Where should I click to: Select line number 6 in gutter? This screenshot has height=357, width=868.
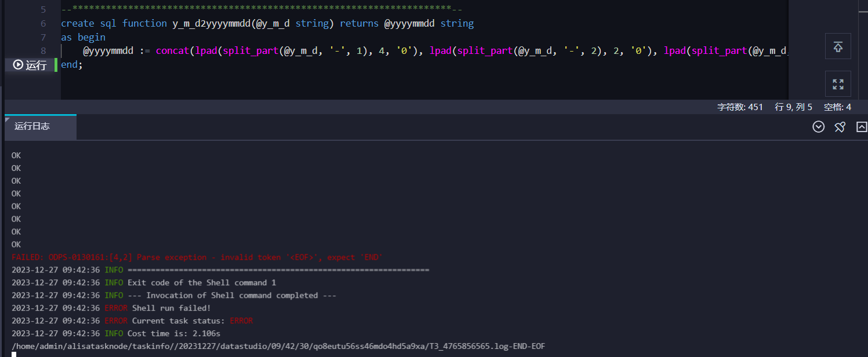tap(43, 24)
